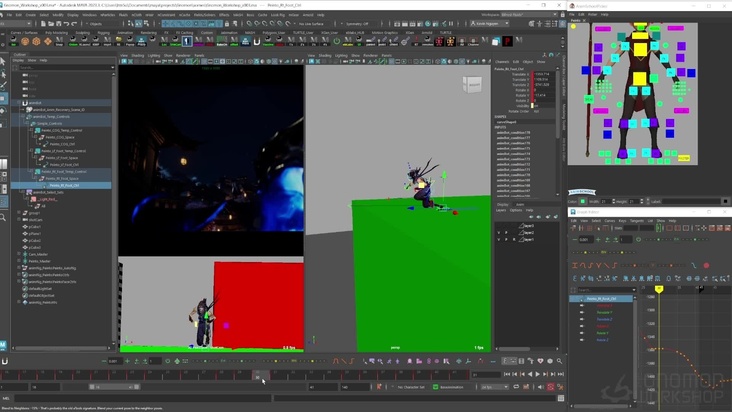Toggle playback P column for layer2
Viewport: 732px width, 412px height.
point(507,231)
